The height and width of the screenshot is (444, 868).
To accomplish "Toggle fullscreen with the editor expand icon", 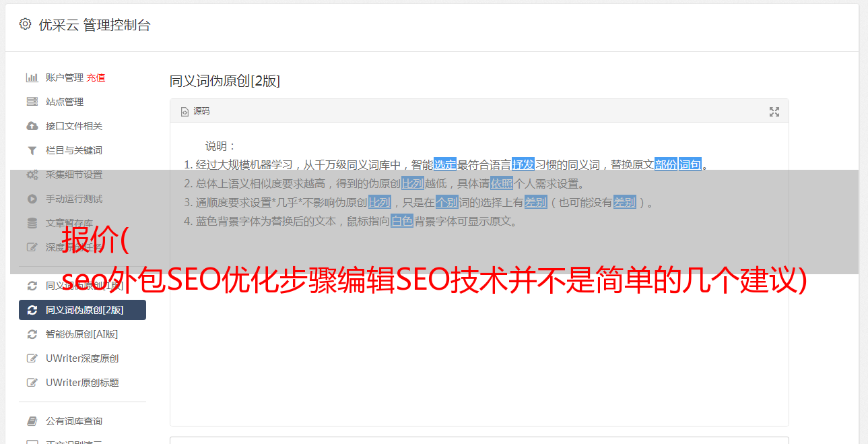I will [x=774, y=112].
